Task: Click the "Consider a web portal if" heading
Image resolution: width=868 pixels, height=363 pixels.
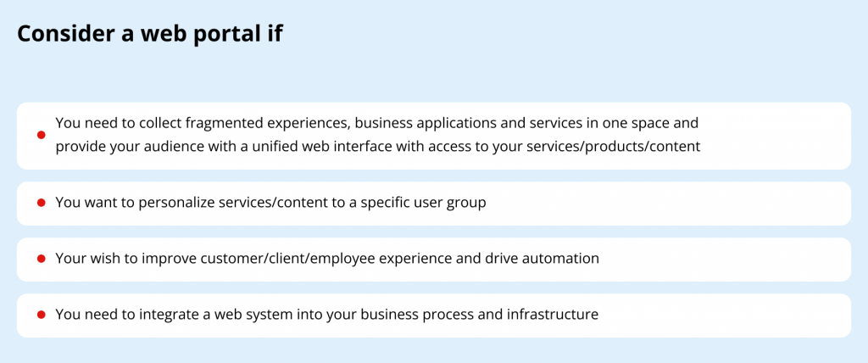Action: point(150,33)
